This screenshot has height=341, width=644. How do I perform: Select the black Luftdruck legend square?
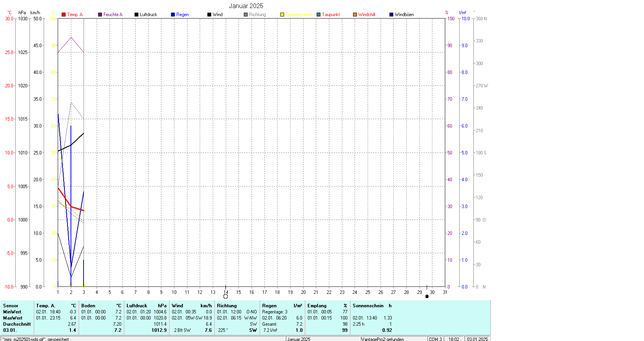(x=136, y=15)
